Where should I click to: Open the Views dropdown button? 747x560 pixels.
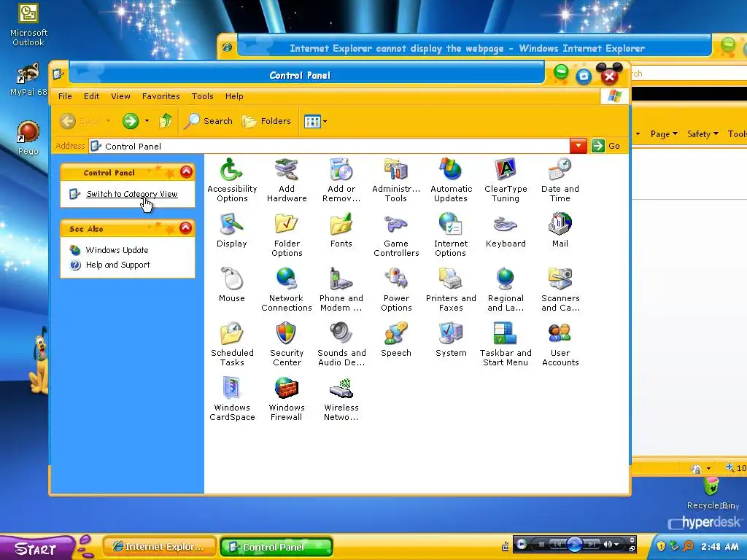click(315, 122)
